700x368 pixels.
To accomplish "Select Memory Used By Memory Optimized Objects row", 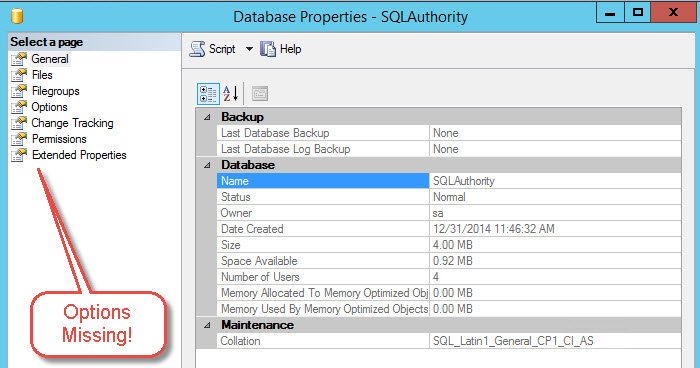I will (449, 309).
